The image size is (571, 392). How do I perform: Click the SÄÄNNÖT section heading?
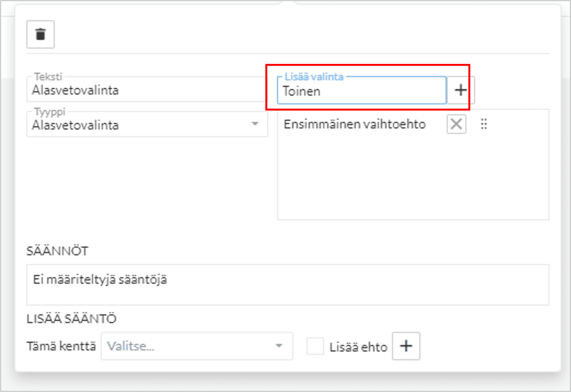57,251
